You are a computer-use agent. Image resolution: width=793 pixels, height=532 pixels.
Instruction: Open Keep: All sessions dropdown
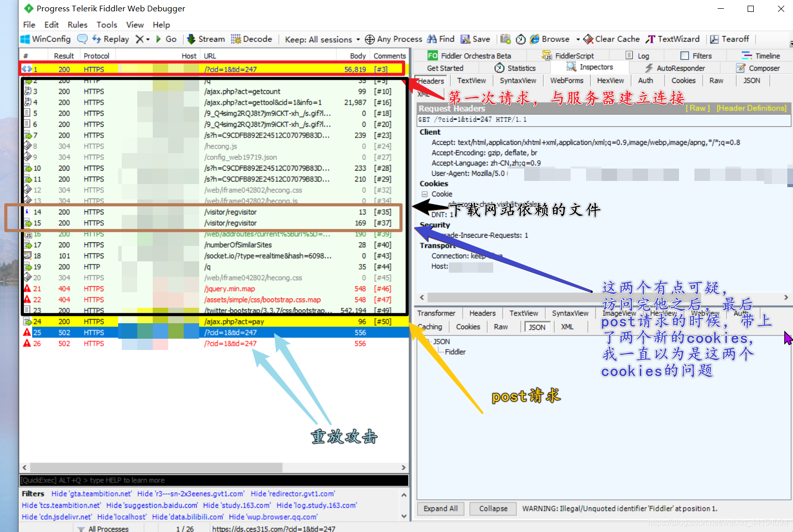point(322,39)
